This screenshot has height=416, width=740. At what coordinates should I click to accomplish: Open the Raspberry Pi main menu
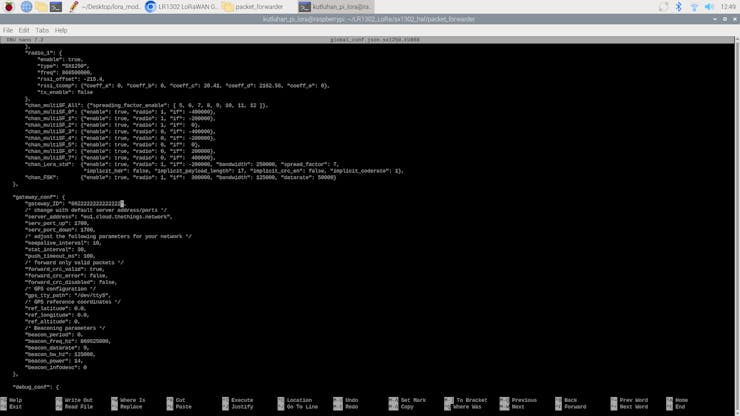(x=8, y=7)
